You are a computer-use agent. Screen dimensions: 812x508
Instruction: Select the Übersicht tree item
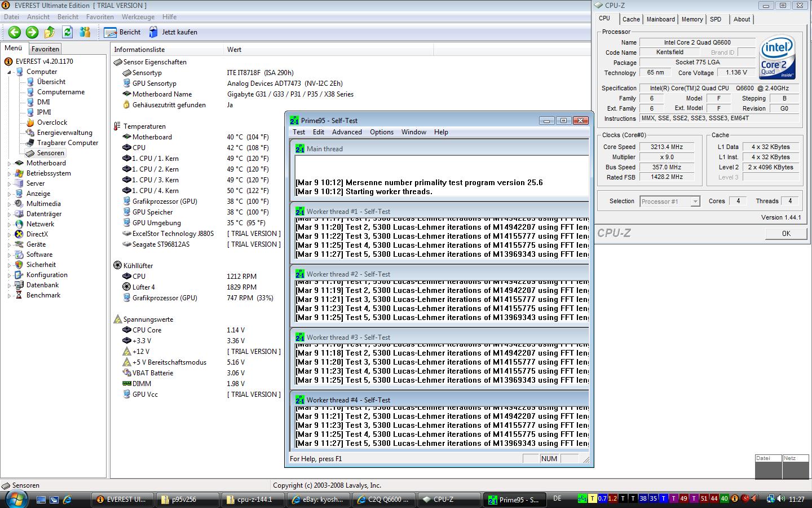tap(51, 82)
